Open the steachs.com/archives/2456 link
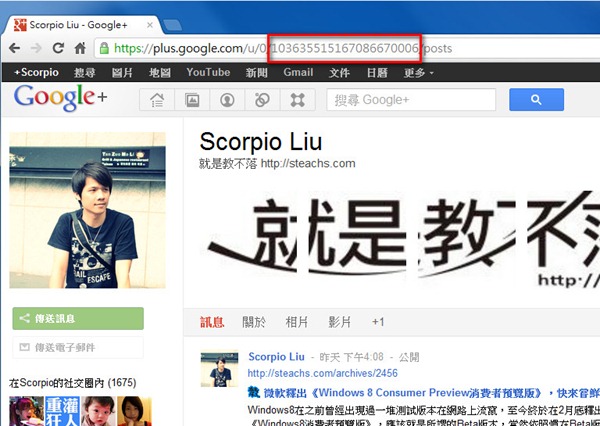 pyautogui.click(x=323, y=373)
